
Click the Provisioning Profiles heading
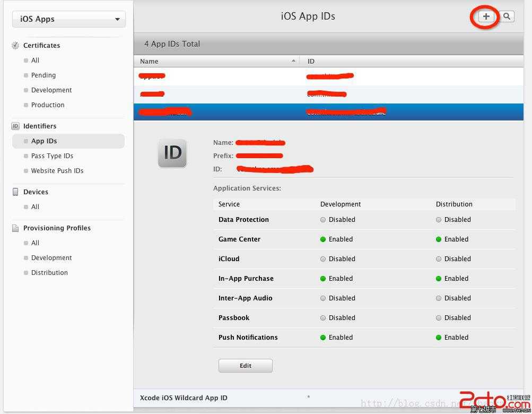[x=57, y=228]
